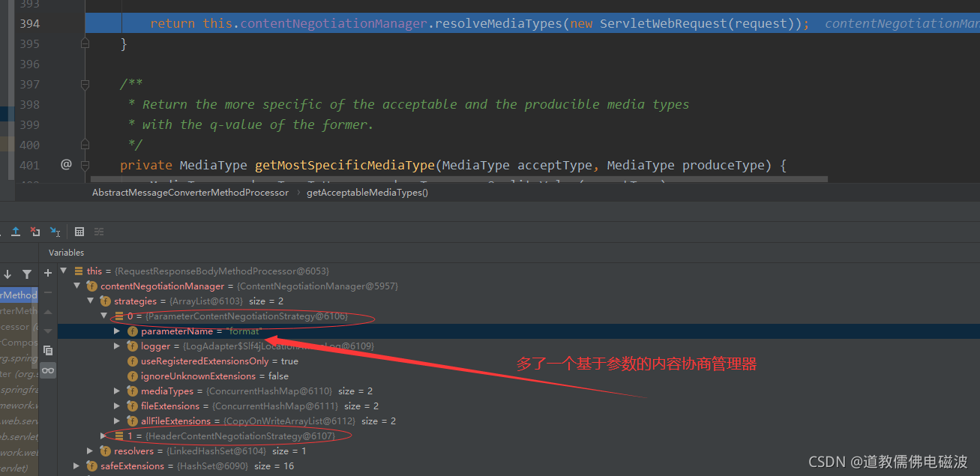Click the editor horizontal scrollbar

tap(459, 180)
